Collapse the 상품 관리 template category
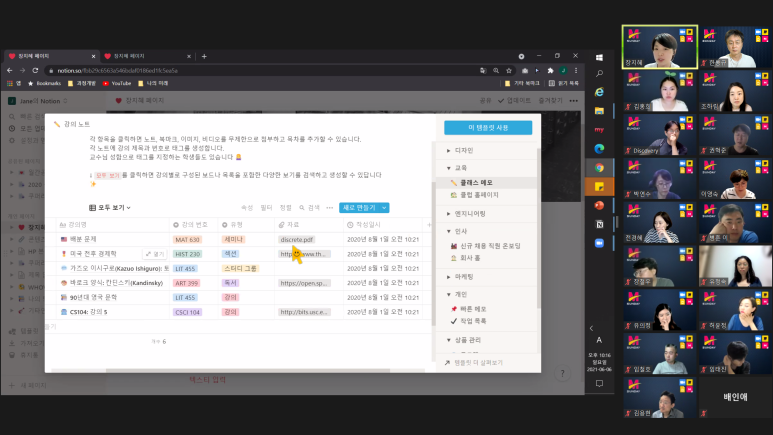The width and height of the screenshot is (773, 435). [449, 340]
